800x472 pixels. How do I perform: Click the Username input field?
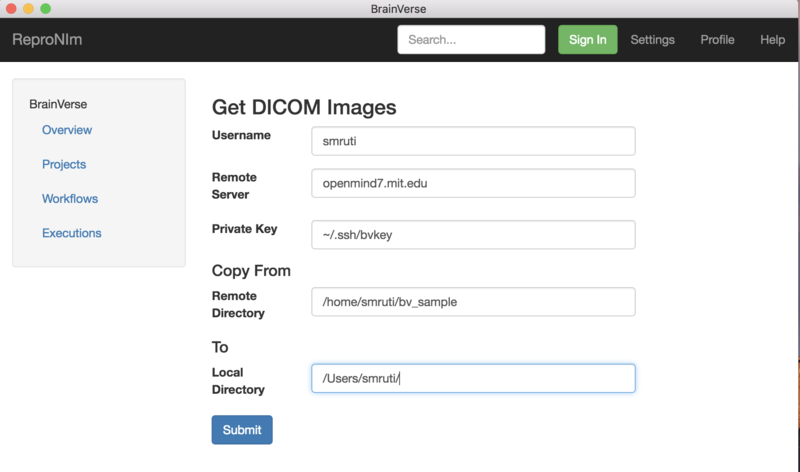coord(473,141)
